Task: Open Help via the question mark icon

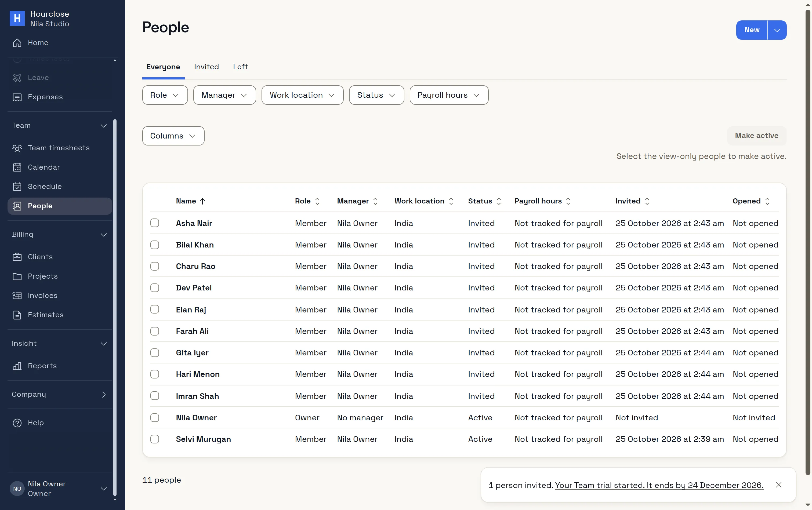Action: pos(17,423)
